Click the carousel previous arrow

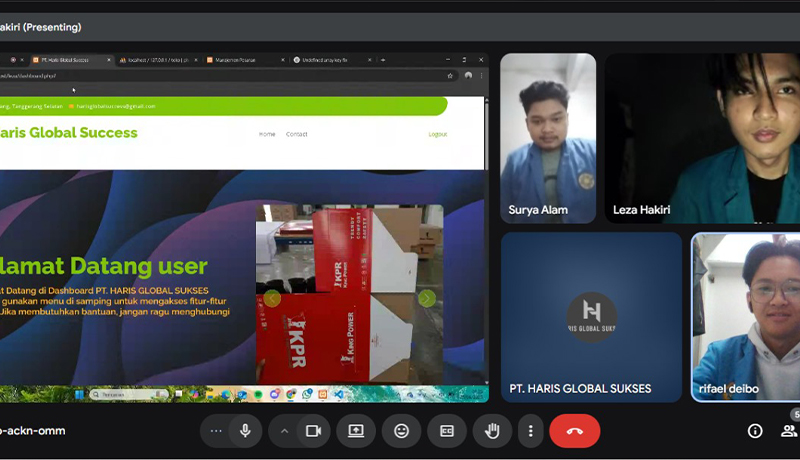click(x=271, y=298)
